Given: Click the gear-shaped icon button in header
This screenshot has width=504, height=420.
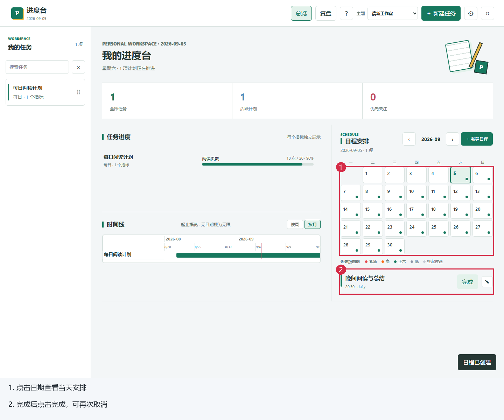Looking at the screenshot, I should tap(471, 13).
